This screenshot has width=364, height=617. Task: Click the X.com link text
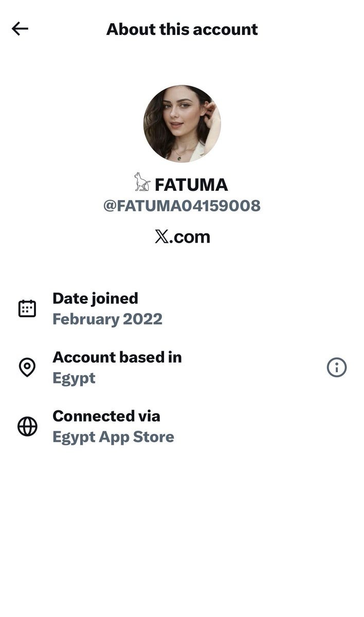pos(182,237)
